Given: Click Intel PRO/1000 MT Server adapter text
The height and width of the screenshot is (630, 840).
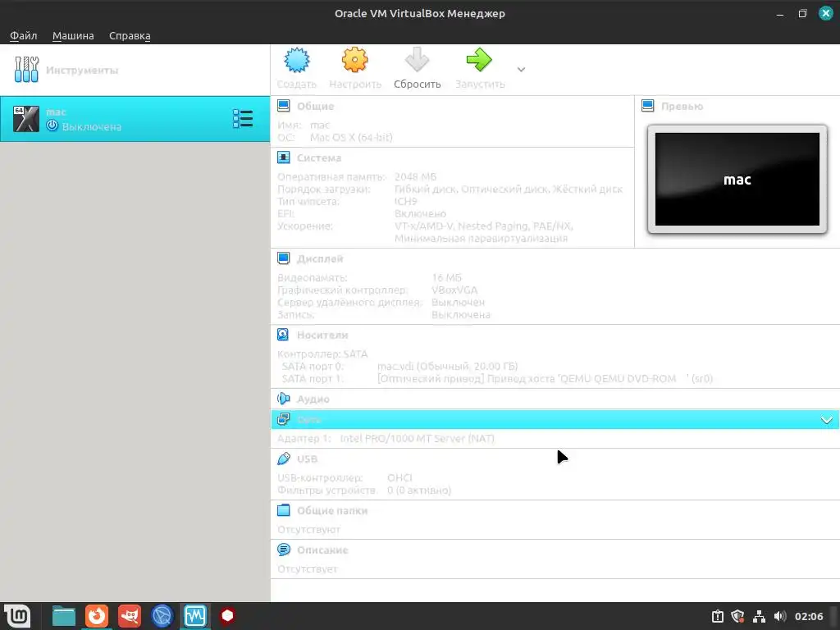Looking at the screenshot, I should pyautogui.click(x=417, y=439).
